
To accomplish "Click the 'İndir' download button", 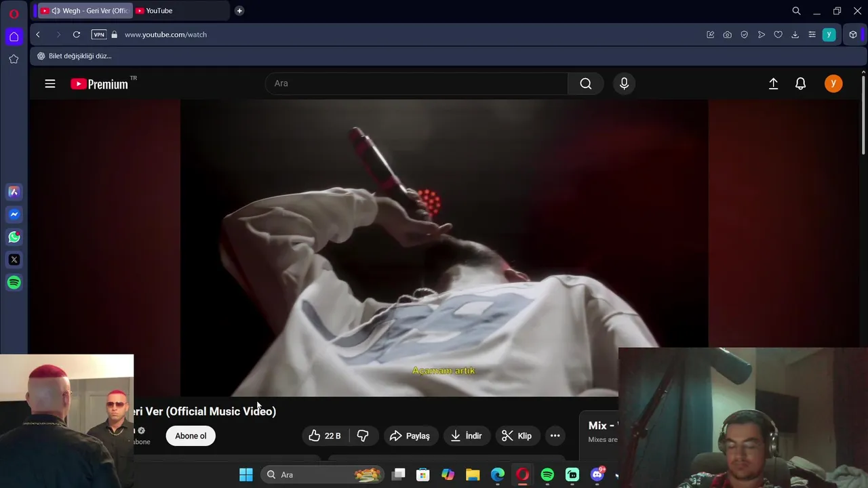I will (466, 436).
